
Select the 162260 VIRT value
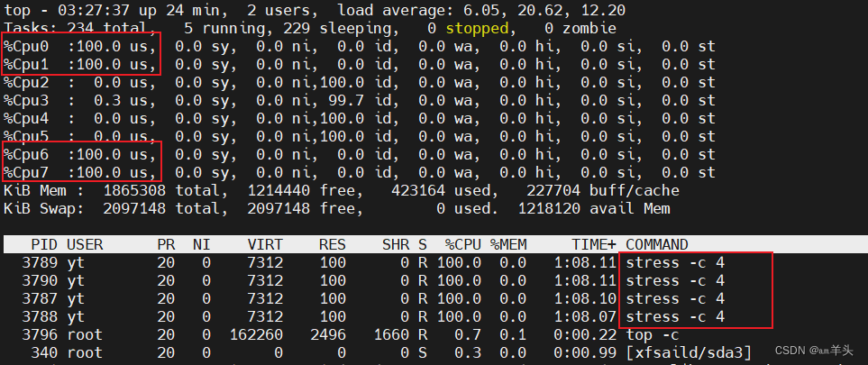point(256,334)
